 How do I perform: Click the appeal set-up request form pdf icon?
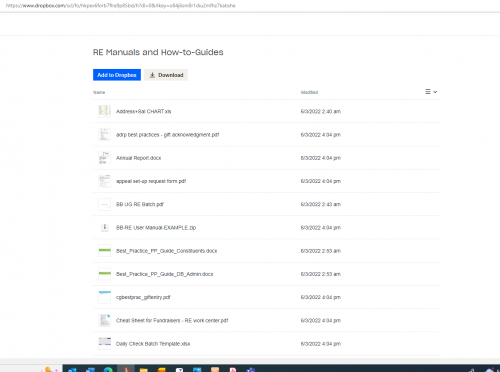104,181
